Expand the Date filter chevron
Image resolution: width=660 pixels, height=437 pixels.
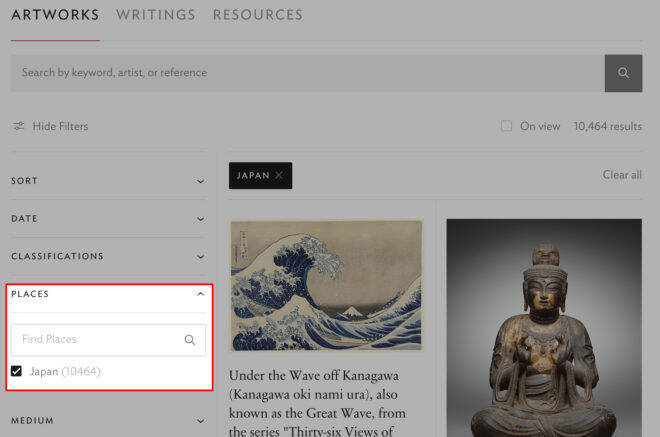click(201, 219)
